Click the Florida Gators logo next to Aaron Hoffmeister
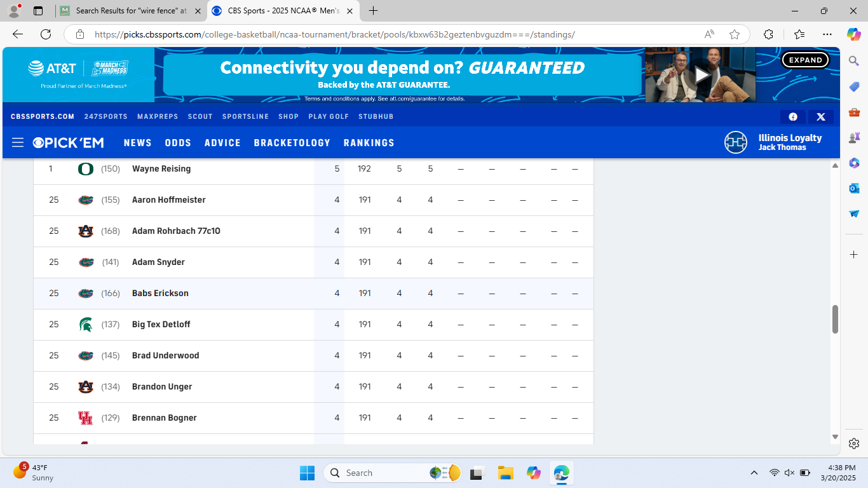The width and height of the screenshot is (868, 488). 85,200
